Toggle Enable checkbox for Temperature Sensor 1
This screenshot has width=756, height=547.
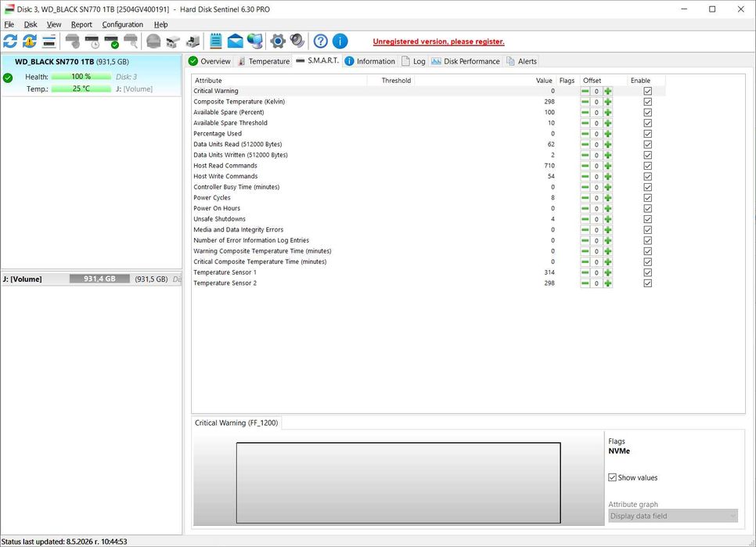[647, 272]
